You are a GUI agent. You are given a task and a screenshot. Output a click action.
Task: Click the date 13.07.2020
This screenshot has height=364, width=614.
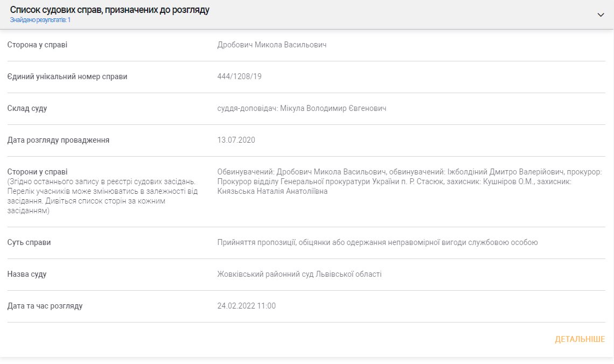tap(236, 140)
